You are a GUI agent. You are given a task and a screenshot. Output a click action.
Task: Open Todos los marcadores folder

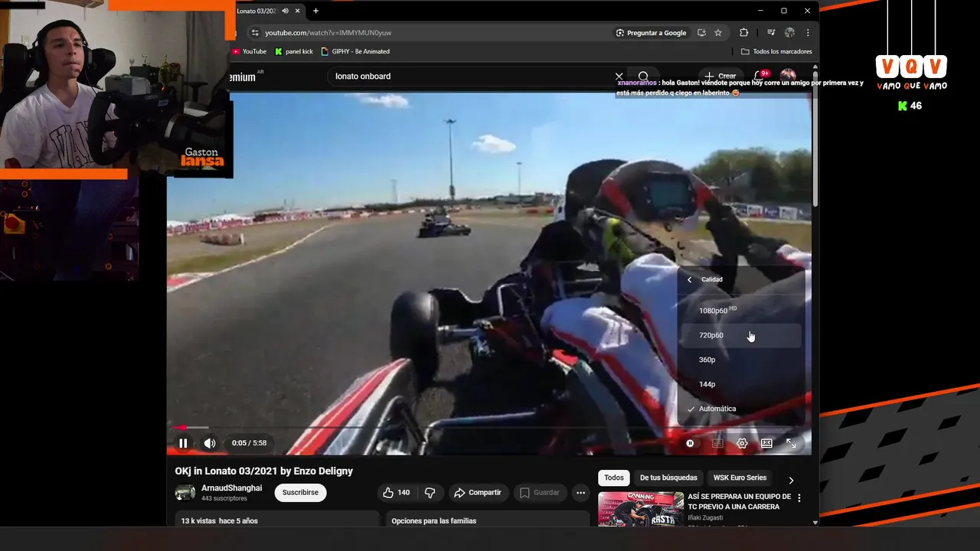[776, 51]
